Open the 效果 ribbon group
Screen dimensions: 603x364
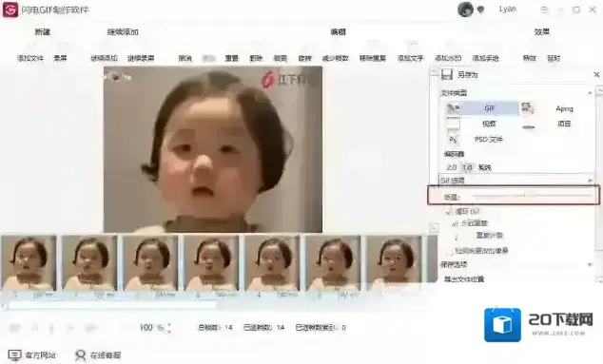point(541,32)
